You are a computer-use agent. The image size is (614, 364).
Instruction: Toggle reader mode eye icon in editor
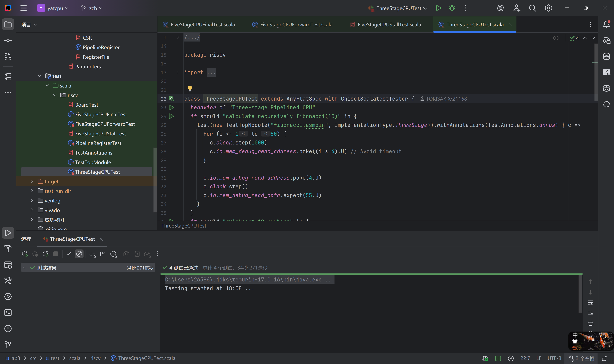(556, 38)
